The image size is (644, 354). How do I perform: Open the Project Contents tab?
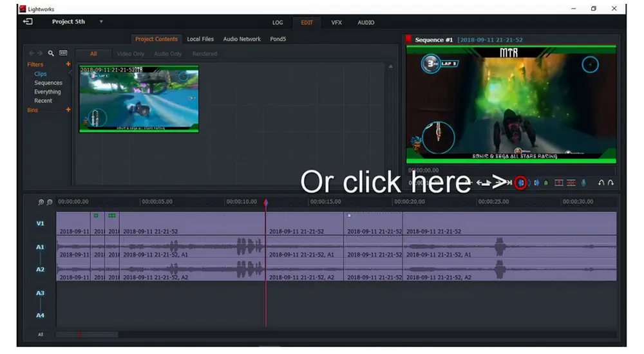pos(156,39)
